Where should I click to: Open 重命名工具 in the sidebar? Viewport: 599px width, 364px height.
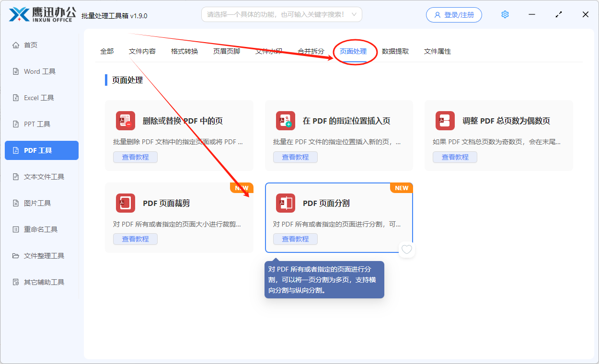click(42, 229)
